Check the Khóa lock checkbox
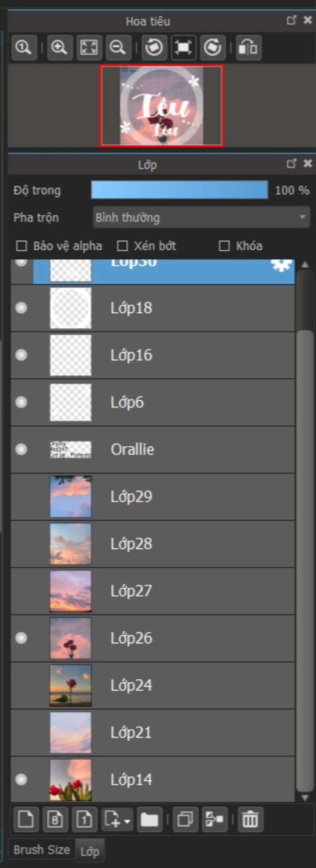Image resolution: width=316 pixels, height=868 pixels. [224, 246]
